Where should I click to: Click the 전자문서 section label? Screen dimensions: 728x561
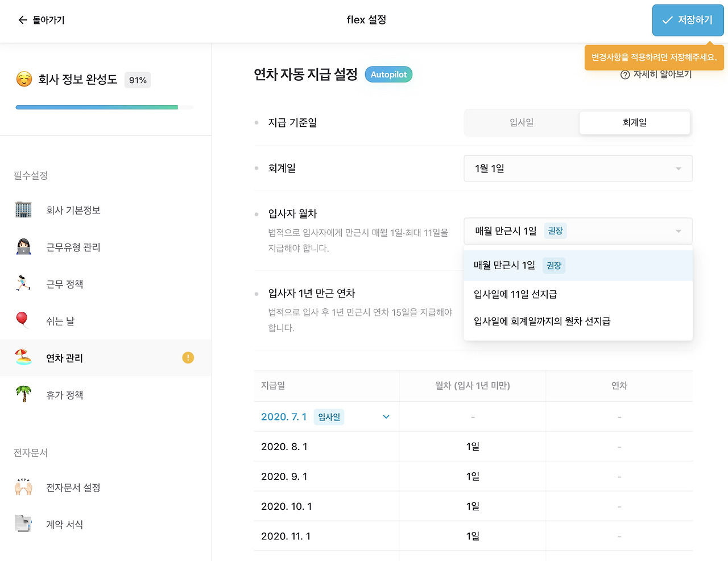pyautogui.click(x=31, y=453)
